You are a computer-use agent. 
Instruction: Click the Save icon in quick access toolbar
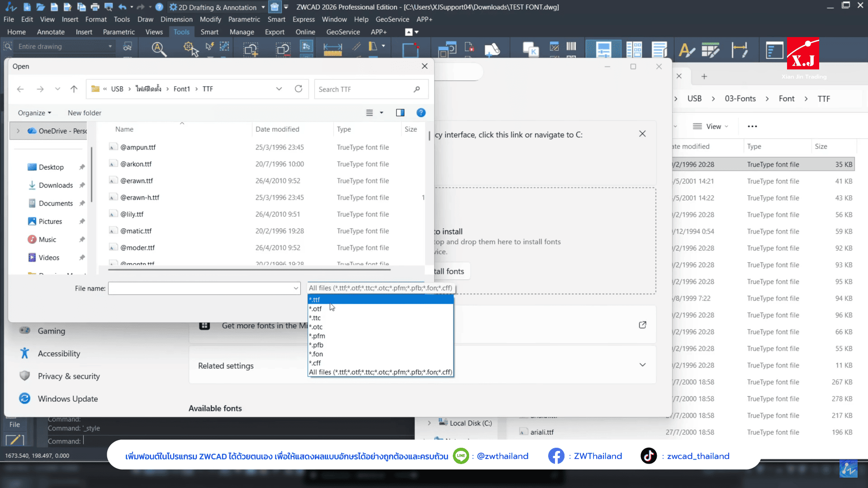click(54, 7)
